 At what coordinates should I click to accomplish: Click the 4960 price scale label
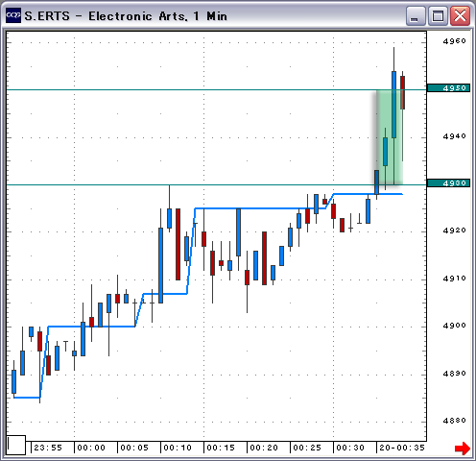tap(455, 41)
